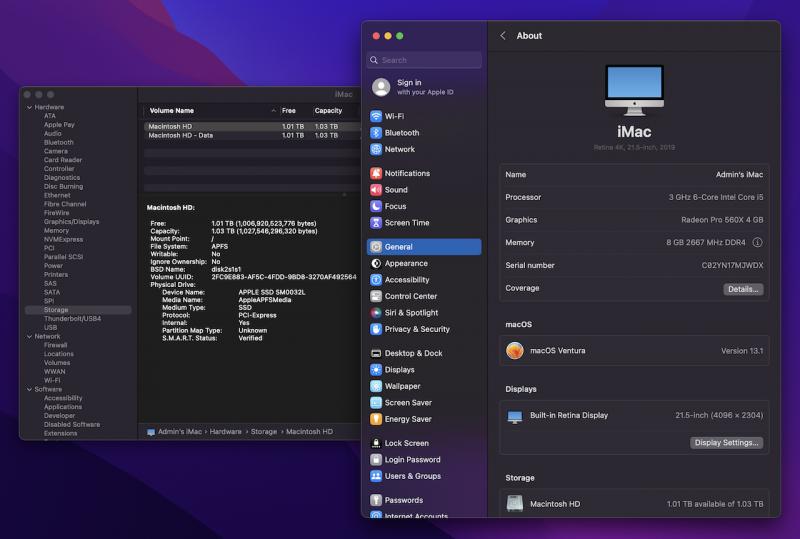Collapse Software tree in System Information
Viewport: 800px width, 539px height.
30,389
